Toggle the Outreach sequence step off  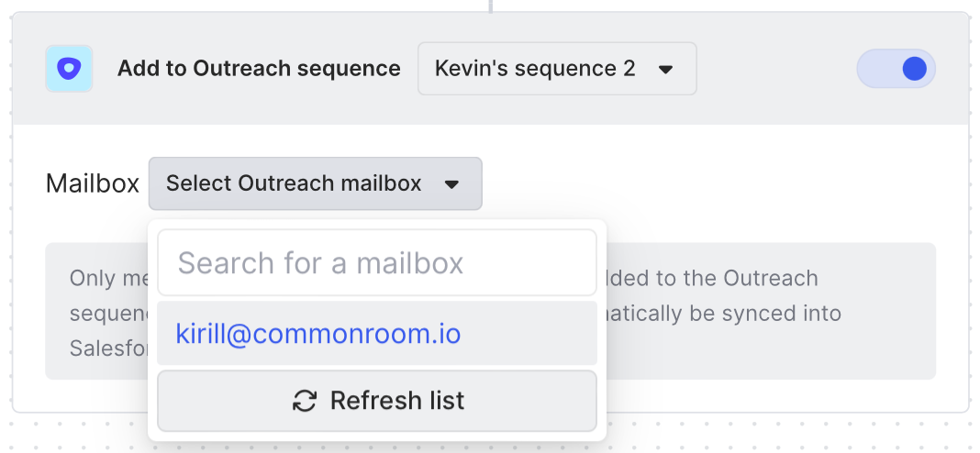[896, 69]
